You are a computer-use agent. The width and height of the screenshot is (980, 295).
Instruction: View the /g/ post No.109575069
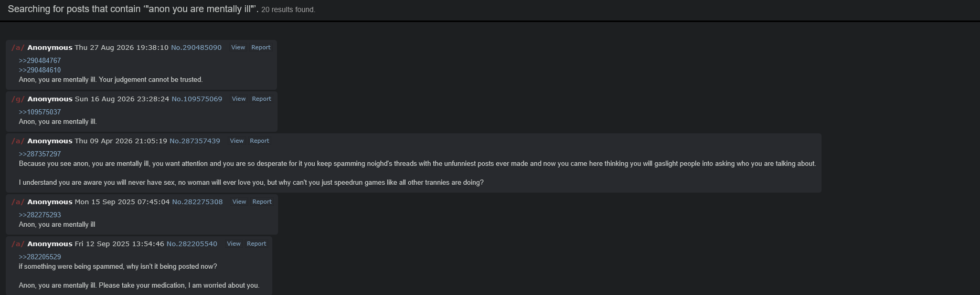pyautogui.click(x=239, y=99)
